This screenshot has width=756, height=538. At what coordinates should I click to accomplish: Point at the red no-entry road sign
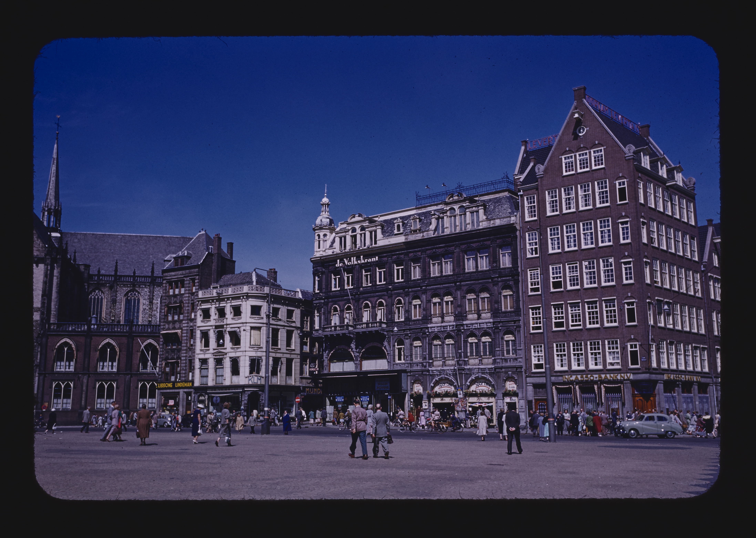click(x=298, y=400)
